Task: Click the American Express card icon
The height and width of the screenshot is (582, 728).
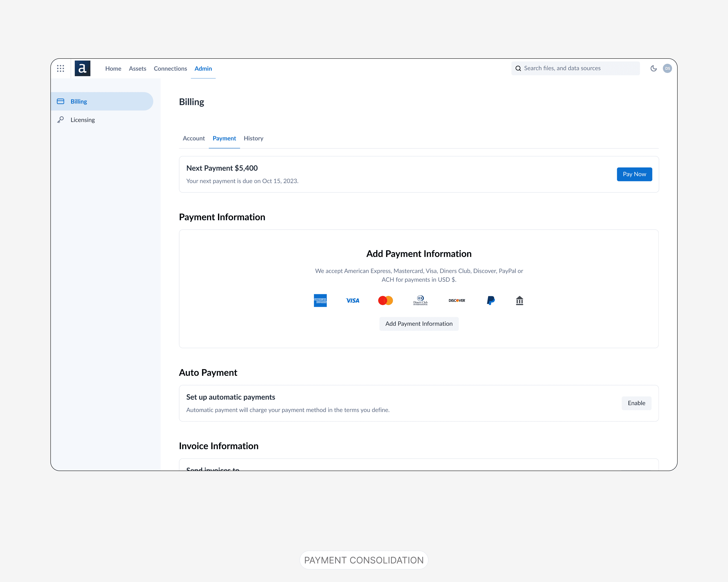Action: pyautogui.click(x=320, y=300)
